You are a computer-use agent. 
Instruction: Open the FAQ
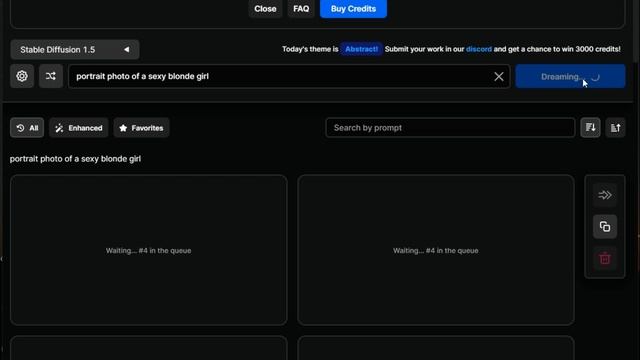pos(301,9)
